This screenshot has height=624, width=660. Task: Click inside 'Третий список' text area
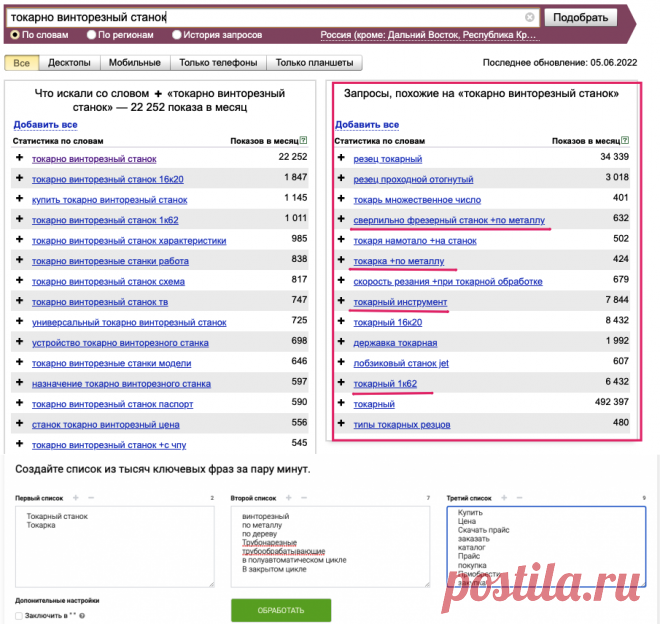point(546,547)
